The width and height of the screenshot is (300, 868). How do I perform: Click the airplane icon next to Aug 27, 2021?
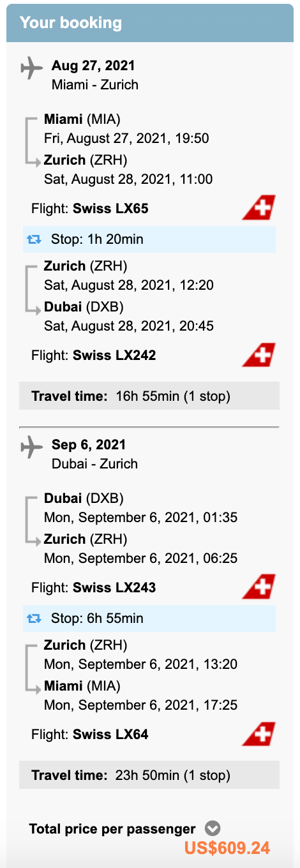click(31, 68)
